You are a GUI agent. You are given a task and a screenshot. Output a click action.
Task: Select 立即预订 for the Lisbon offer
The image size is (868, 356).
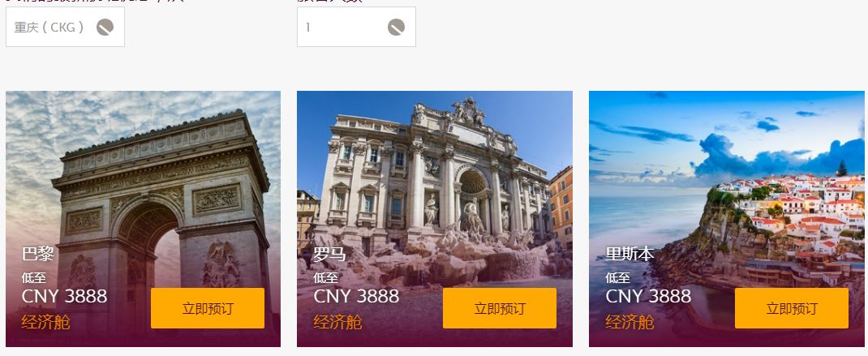792,308
